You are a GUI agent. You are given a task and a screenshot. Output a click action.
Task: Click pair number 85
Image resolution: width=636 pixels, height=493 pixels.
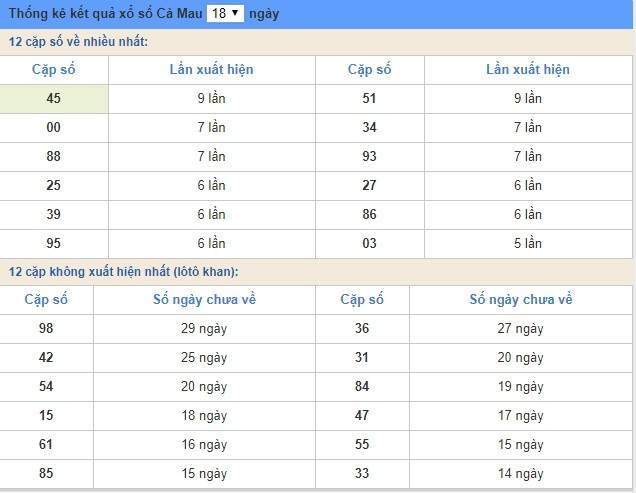click(x=46, y=473)
